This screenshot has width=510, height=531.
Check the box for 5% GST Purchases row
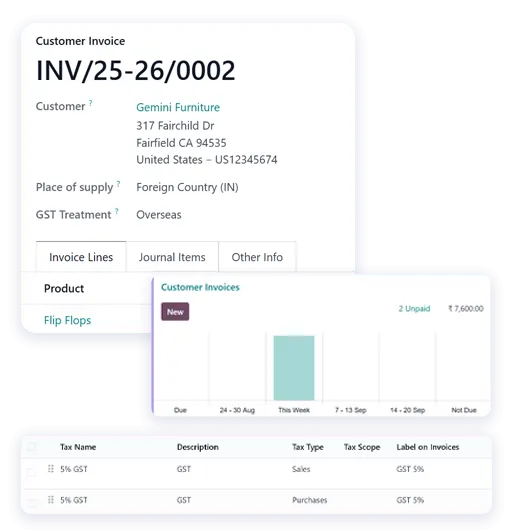coord(31,503)
